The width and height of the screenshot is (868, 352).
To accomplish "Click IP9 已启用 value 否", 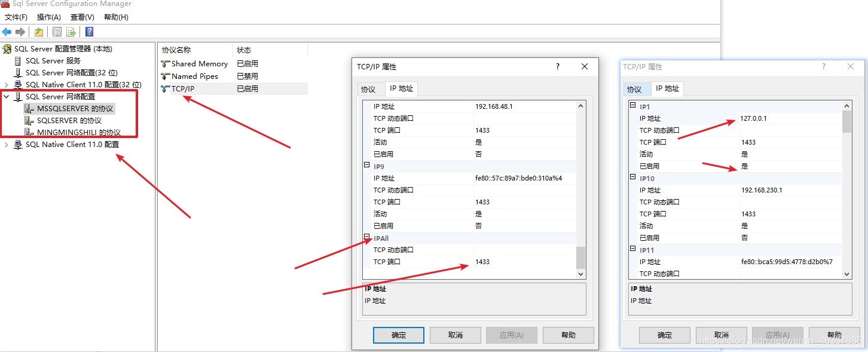I will [x=479, y=226].
